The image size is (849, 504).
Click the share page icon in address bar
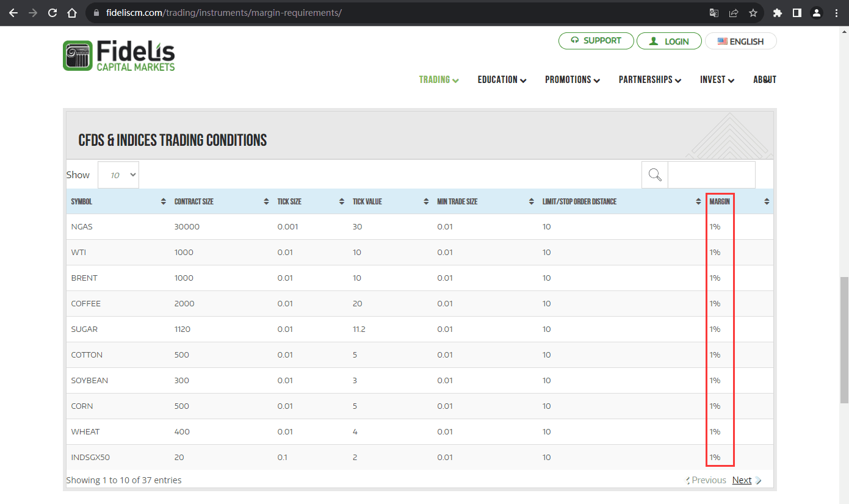tap(734, 13)
